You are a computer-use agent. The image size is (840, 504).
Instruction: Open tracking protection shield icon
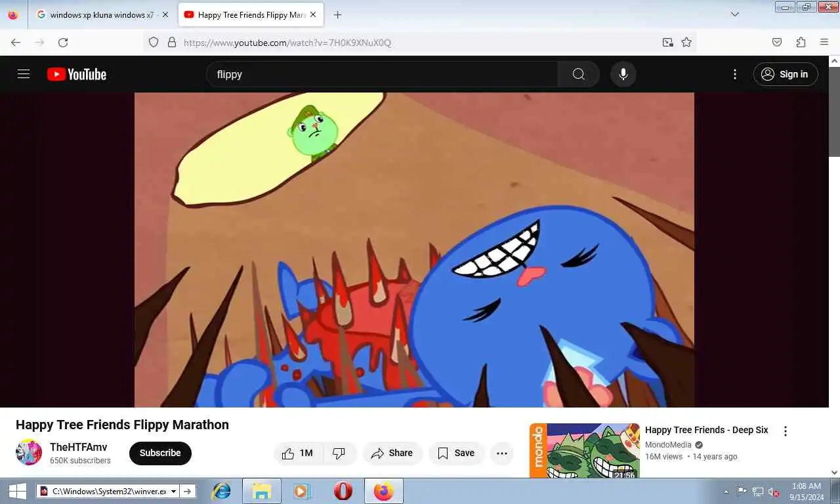point(154,42)
